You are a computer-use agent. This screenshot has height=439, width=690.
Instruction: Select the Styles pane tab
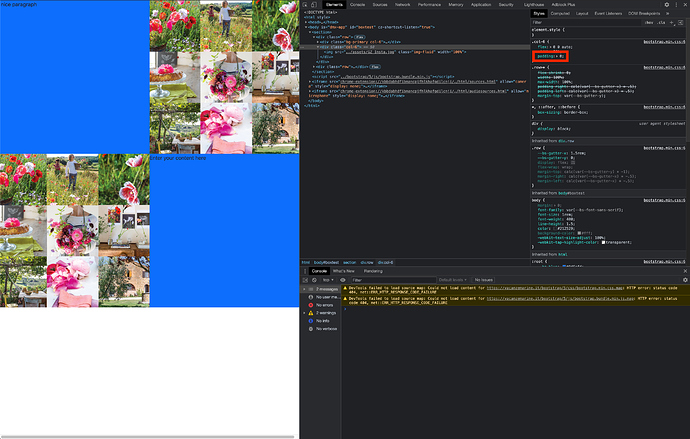click(539, 14)
